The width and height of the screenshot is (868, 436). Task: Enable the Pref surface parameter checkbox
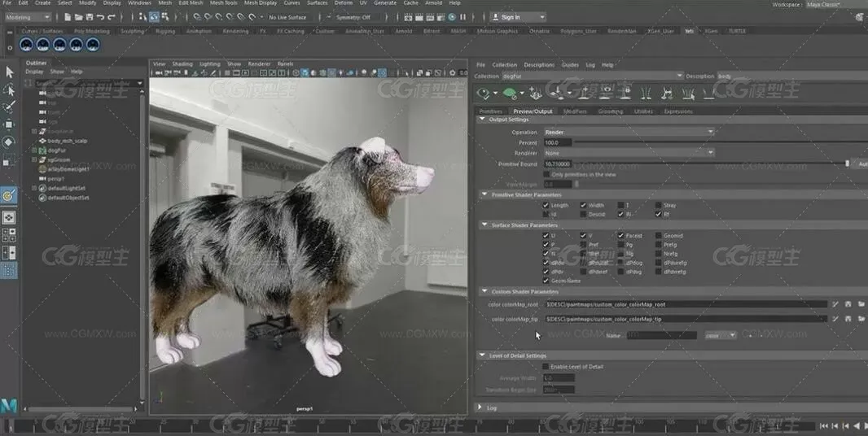pos(584,245)
